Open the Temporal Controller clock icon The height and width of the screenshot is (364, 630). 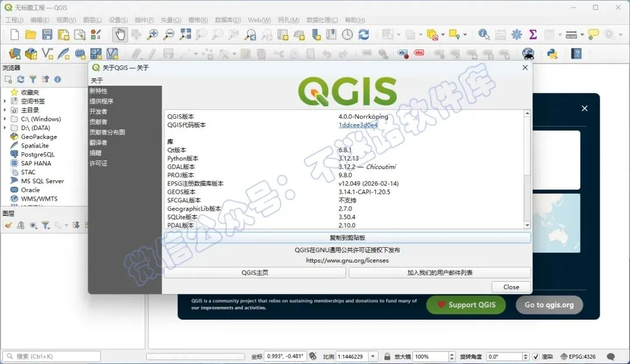(x=347, y=35)
